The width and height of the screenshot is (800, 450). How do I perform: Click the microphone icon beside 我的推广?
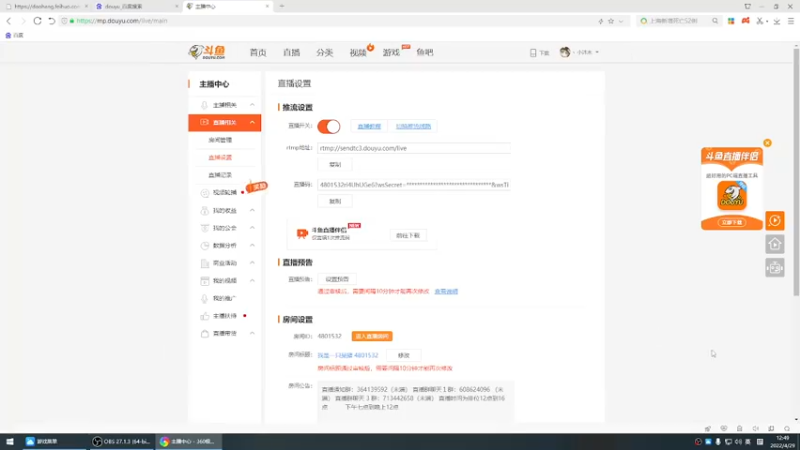pyautogui.click(x=205, y=298)
